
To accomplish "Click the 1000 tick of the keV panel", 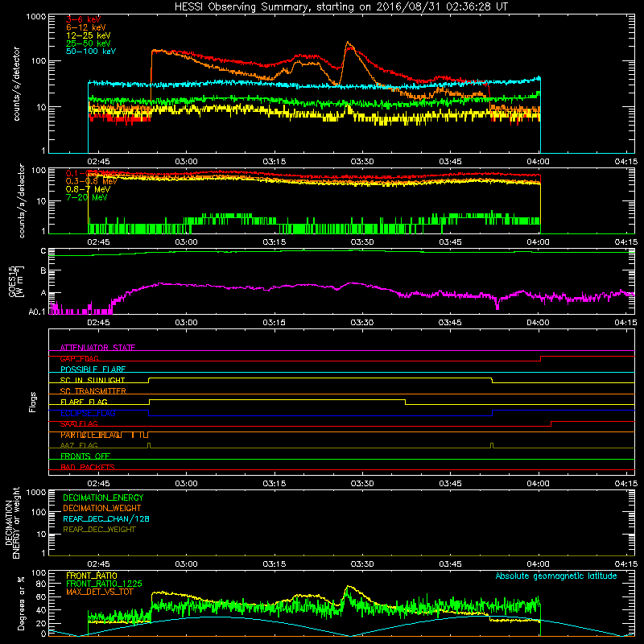I will (35, 17).
